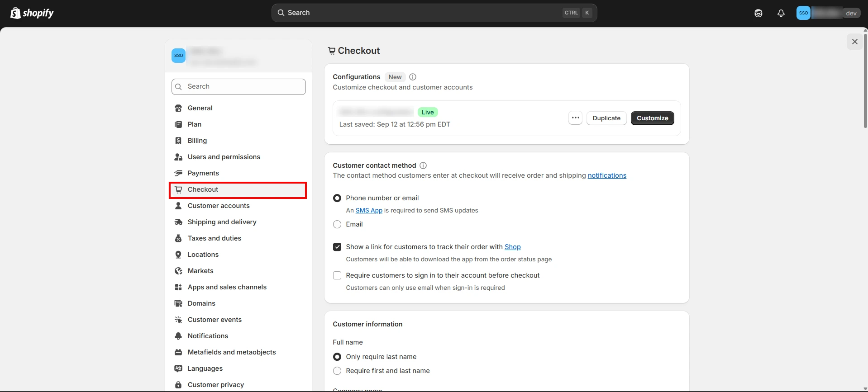Click the page vertical scrollbar

865,81
